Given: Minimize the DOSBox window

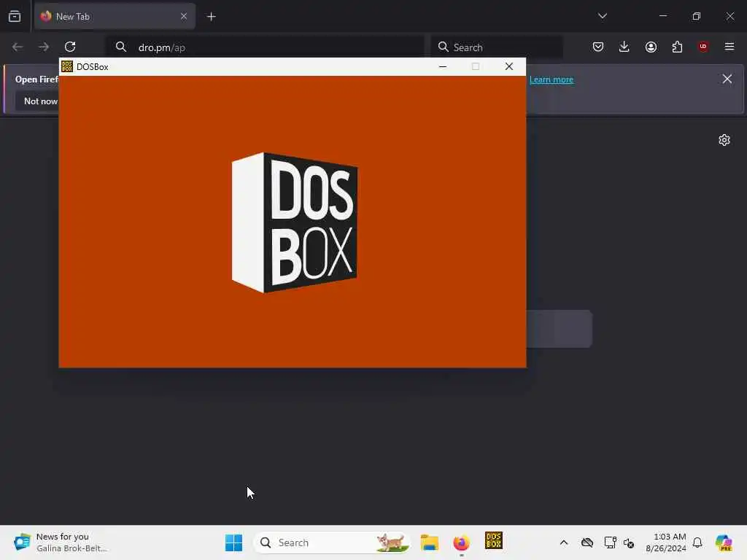Looking at the screenshot, I should coord(443,66).
